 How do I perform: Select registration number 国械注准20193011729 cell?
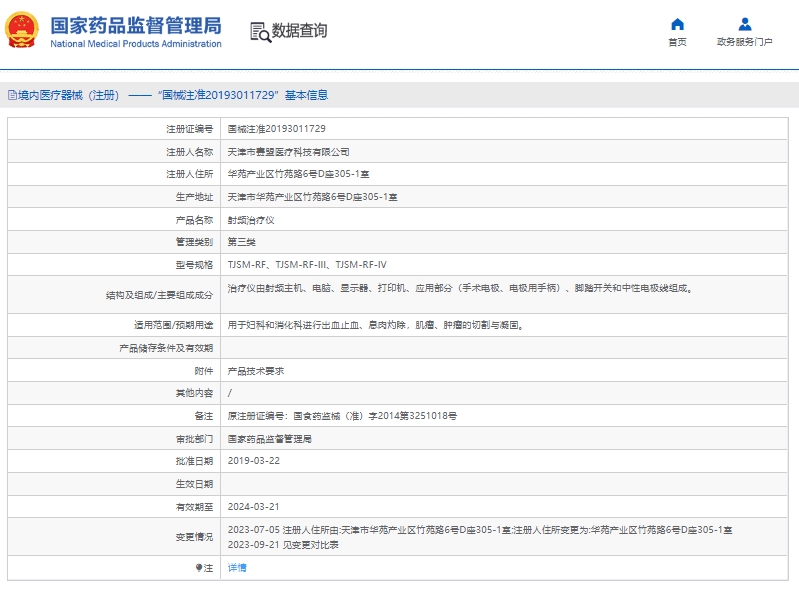pos(276,129)
